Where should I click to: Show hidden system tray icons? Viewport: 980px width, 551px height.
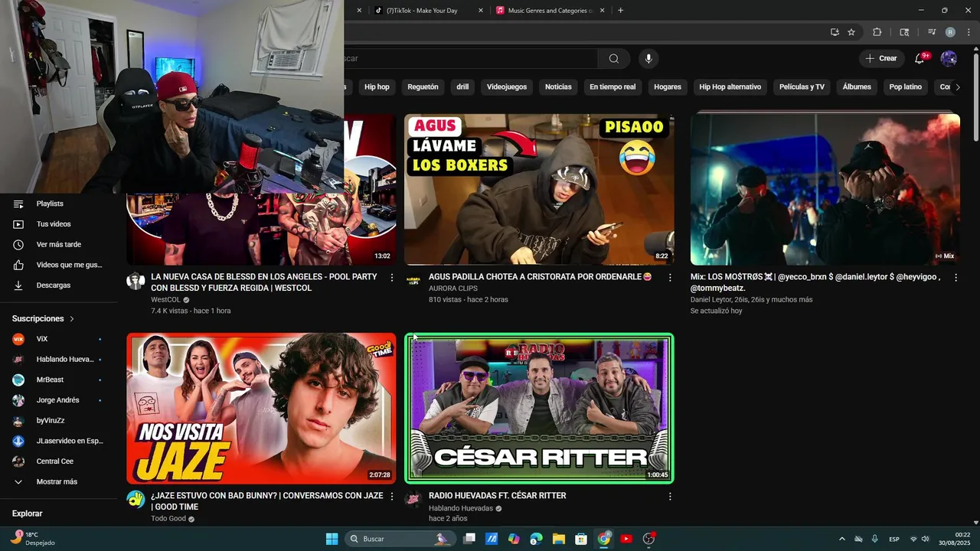click(x=841, y=540)
